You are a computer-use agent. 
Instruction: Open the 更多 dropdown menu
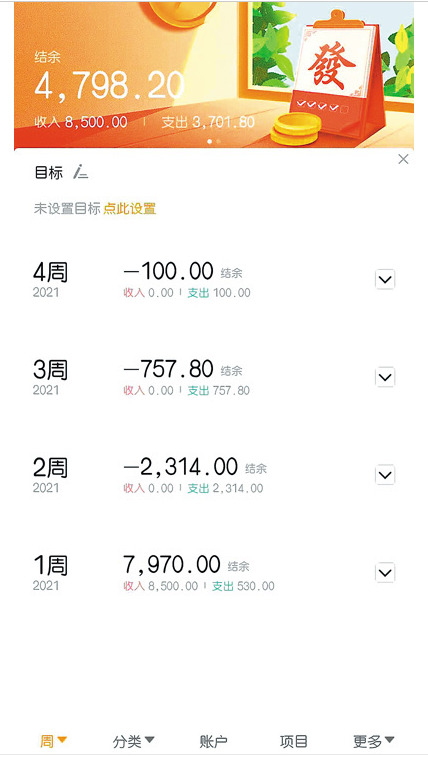[x=374, y=741]
